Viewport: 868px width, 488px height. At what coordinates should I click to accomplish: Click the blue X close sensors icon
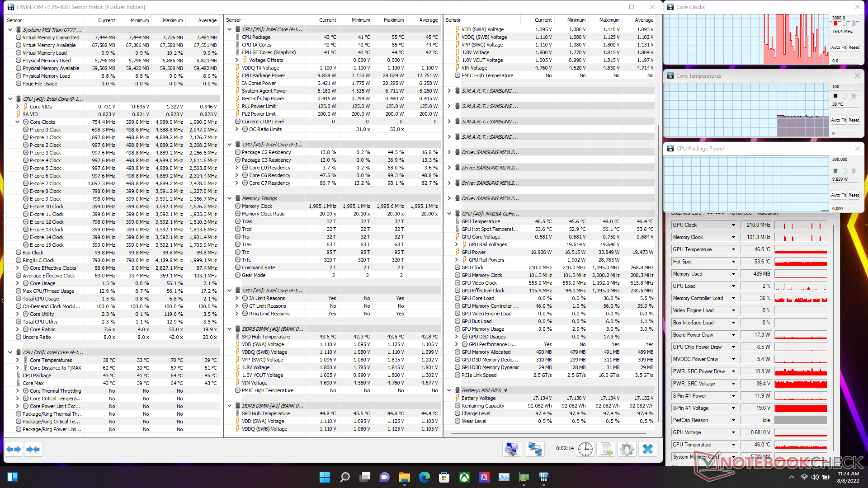tap(648, 449)
